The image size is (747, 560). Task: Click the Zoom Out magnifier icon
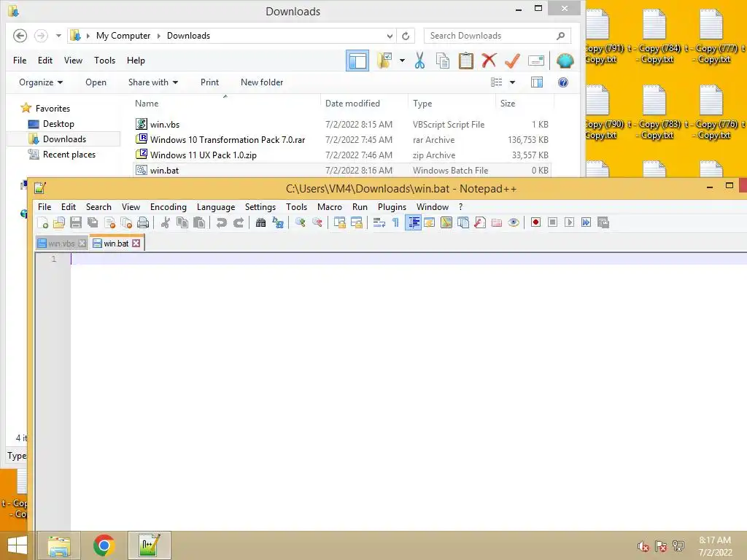[x=317, y=222]
